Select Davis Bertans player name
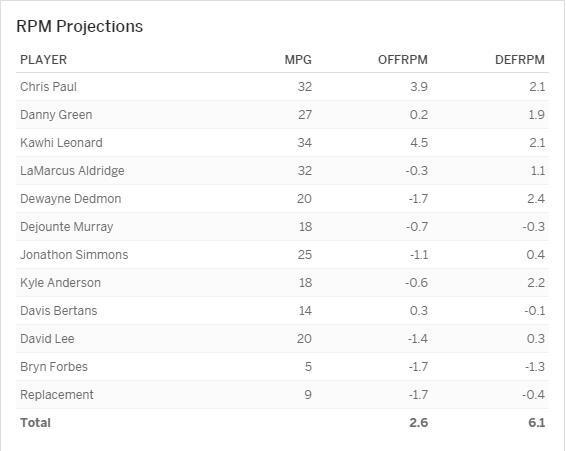This screenshot has width=566, height=451. (x=58, y=311)
